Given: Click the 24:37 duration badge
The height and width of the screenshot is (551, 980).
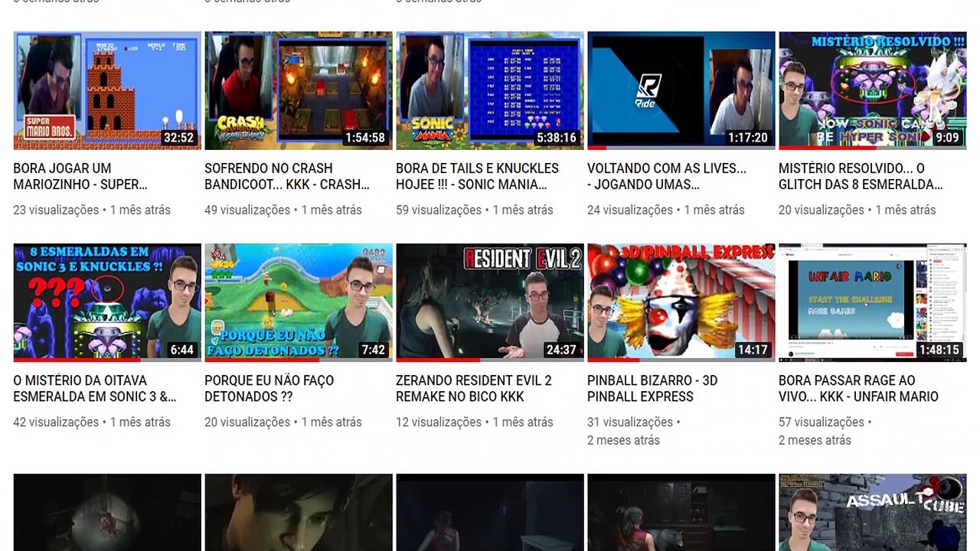Looking at the screenshot, I should (x=561, y=350).
